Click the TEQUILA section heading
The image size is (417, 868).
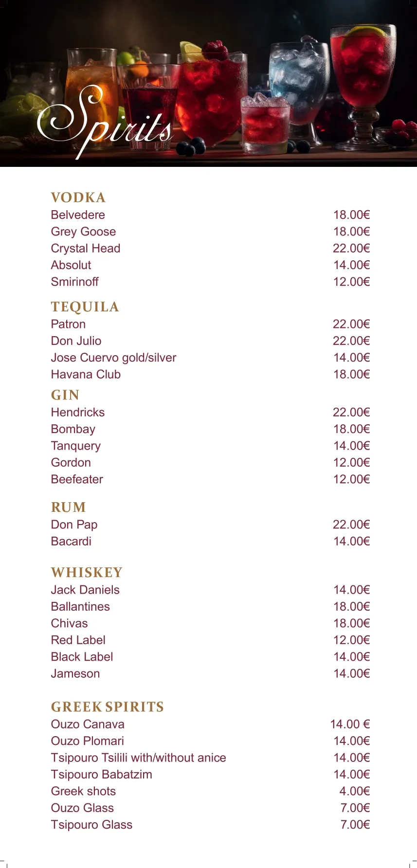pos(85,307)
